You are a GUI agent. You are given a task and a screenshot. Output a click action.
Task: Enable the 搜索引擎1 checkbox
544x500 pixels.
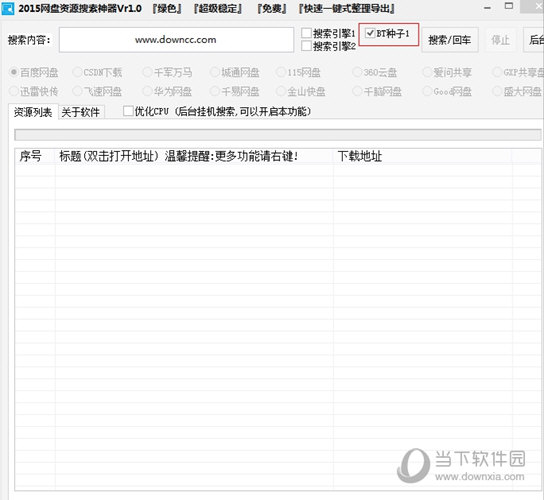point(306,33)
